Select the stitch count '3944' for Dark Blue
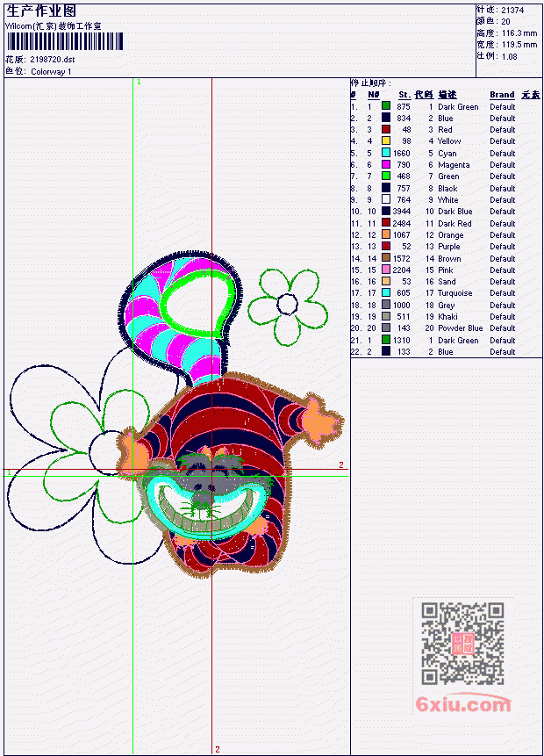The width and height of the screenshot is (544, 756). [401, 212]
